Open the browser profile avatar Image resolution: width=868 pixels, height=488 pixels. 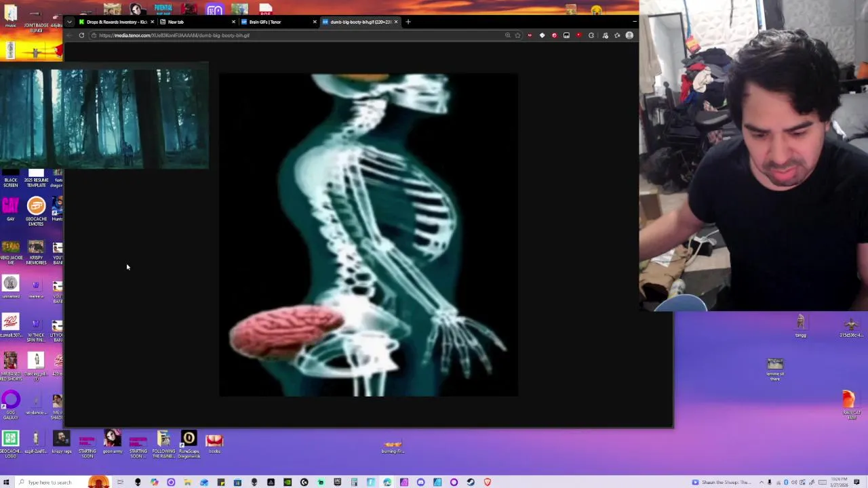[629, 35]
